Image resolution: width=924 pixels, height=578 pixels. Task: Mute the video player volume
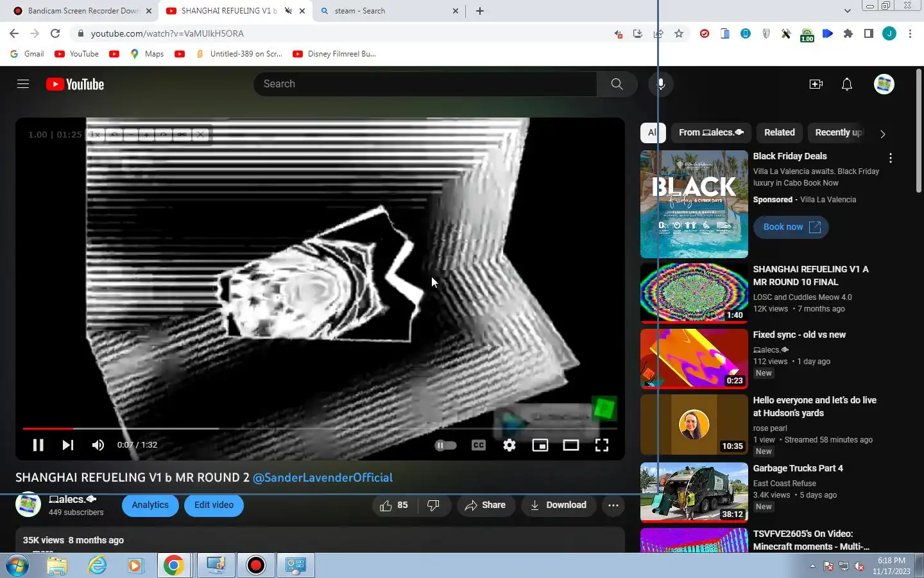point(98,445)
